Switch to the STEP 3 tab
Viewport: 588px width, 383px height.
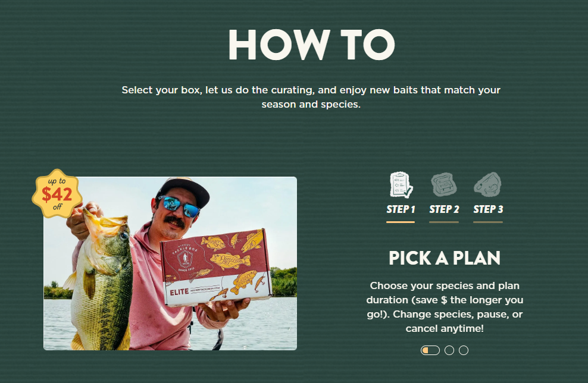488,209
